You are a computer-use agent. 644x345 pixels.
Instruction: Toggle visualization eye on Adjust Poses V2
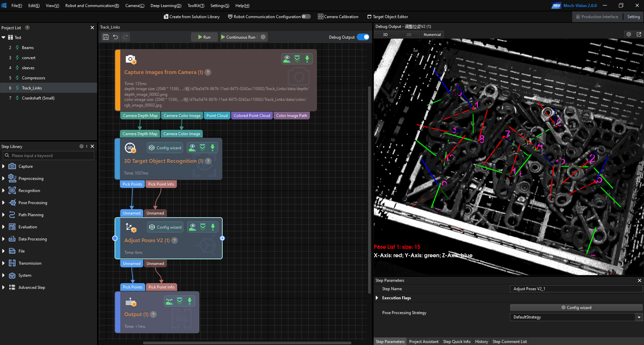point(193,227)
